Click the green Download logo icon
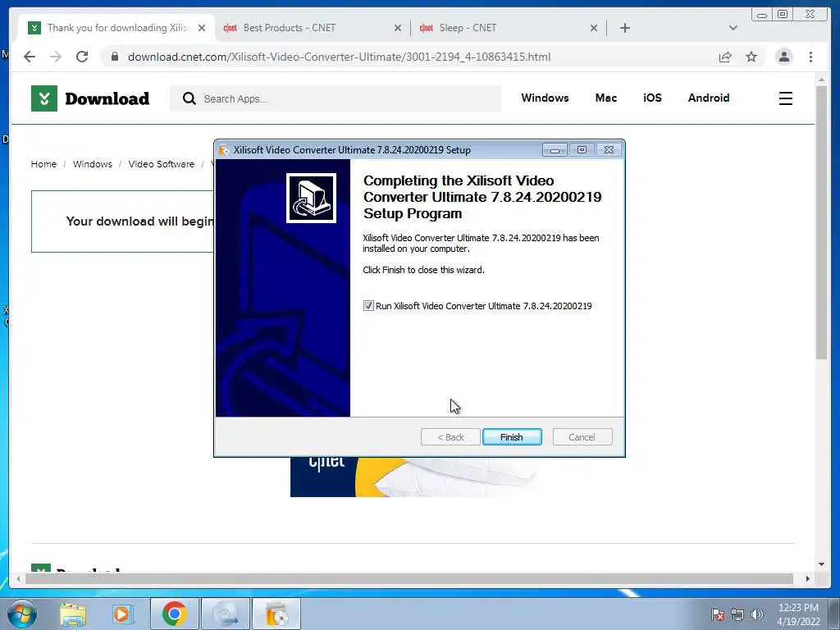This screenshot has height=630, width=840. [44, 98]
